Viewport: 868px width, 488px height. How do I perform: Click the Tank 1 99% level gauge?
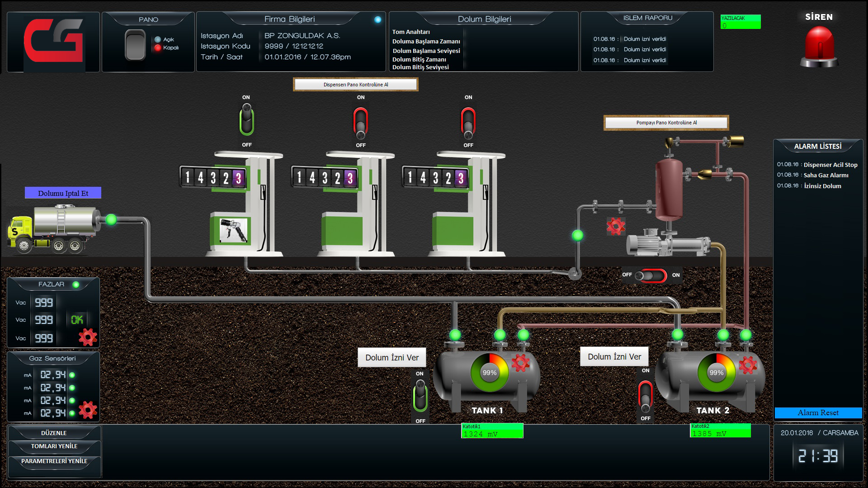489,373
